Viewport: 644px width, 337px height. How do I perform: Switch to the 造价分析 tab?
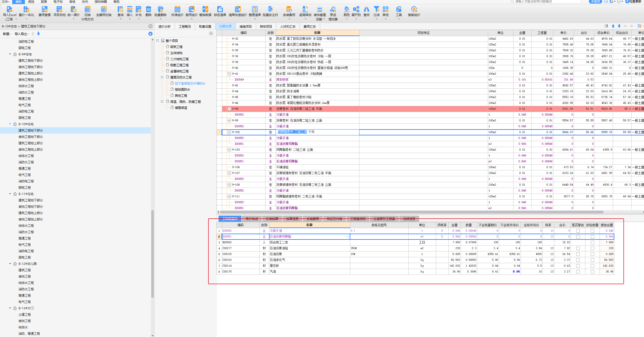point(164,26)
